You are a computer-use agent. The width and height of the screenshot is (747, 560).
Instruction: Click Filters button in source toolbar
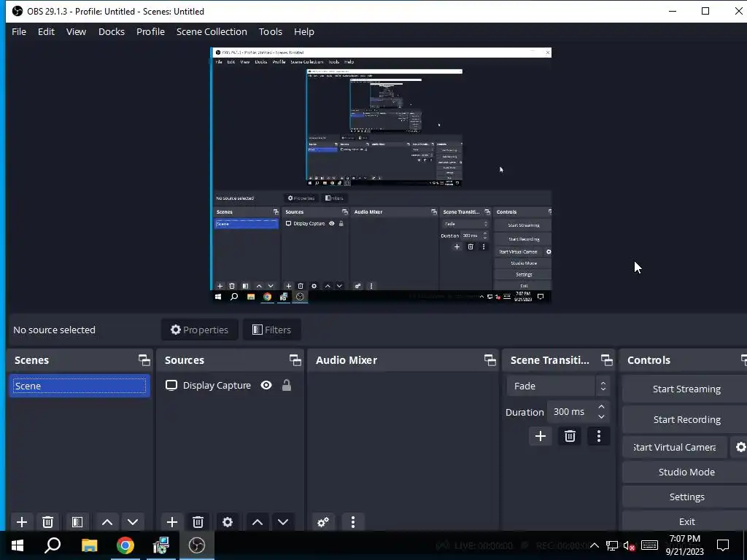tap(271, 330)
